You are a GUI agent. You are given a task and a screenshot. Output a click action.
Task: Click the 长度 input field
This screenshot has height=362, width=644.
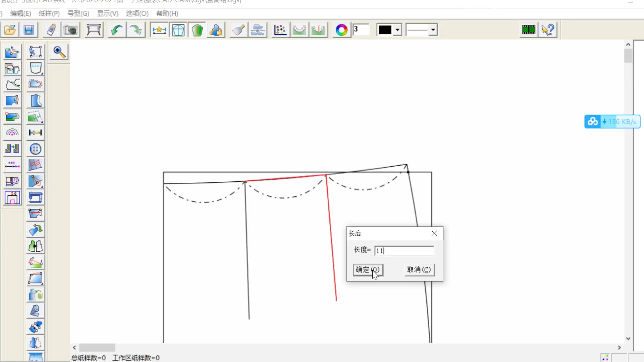point(404,251)
